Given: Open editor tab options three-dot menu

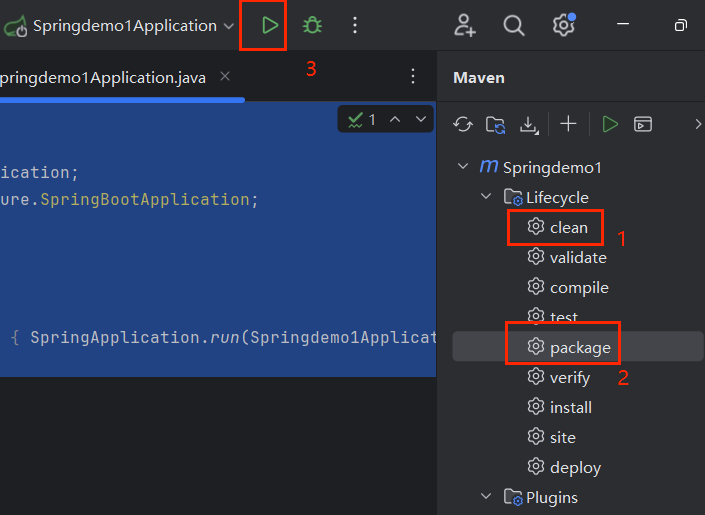Looking at the screenshot, I should tap(413, 76).
